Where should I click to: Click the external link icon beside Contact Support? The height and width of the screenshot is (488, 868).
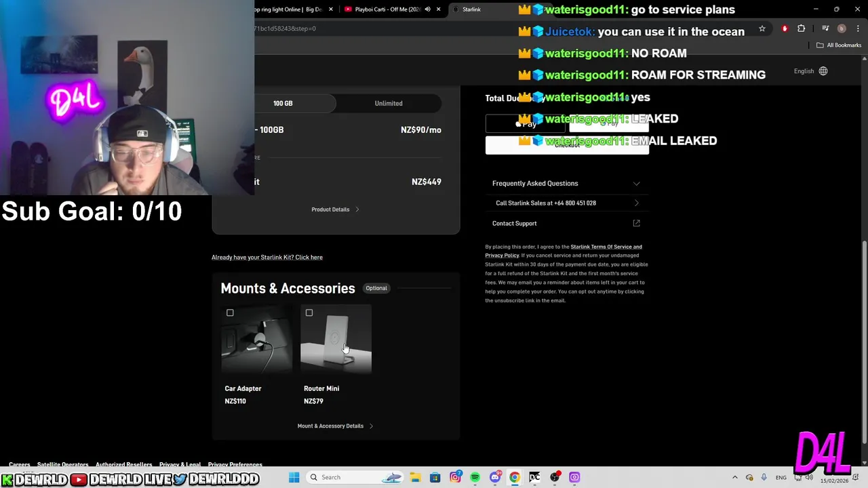636,223
